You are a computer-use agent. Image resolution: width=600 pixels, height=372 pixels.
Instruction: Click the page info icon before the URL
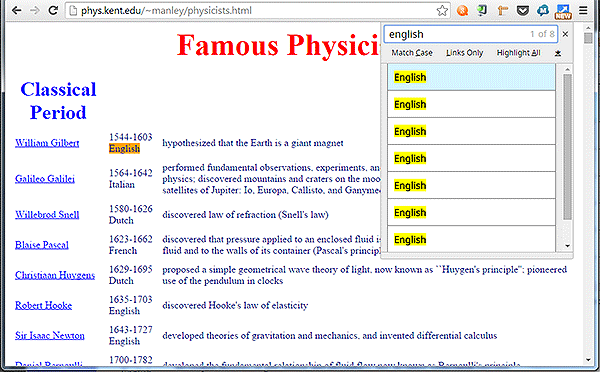pyautogui.click(x=73, y=10)
